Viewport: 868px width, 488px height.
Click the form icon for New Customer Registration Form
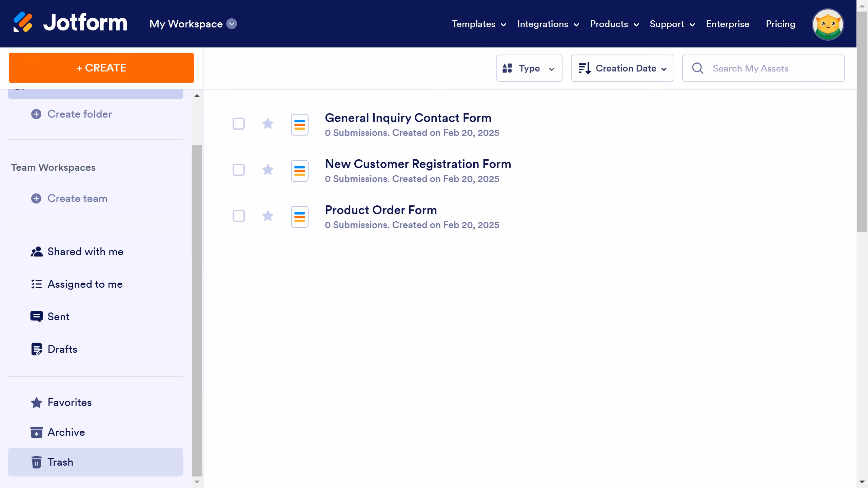pyautogui.click(x=300, y=171)
